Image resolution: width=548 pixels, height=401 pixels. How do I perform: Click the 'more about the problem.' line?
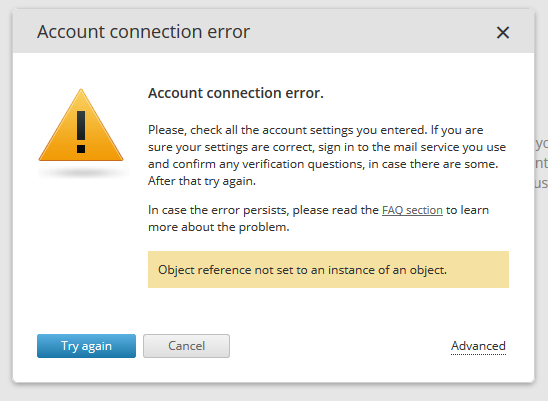pyautogui.click(x=219, y=227)
